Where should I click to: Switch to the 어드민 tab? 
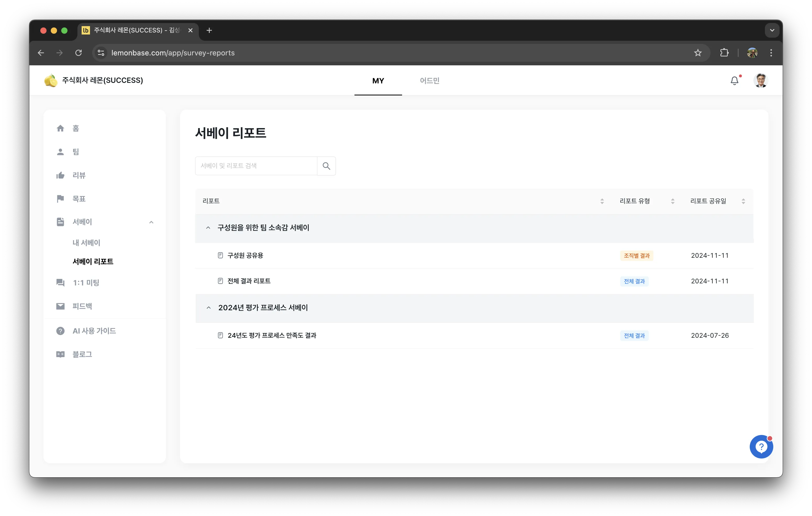click(429, 81)
